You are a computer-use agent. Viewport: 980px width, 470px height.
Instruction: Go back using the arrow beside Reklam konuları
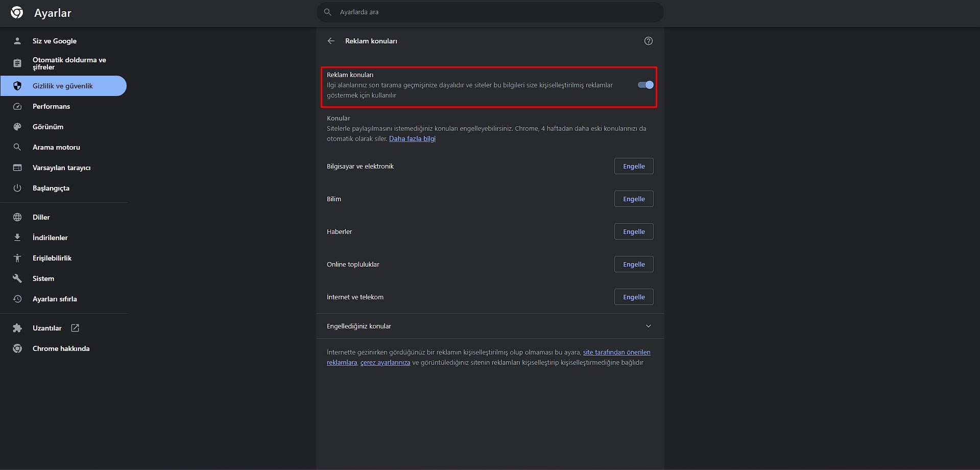click(x=331, y=41)
